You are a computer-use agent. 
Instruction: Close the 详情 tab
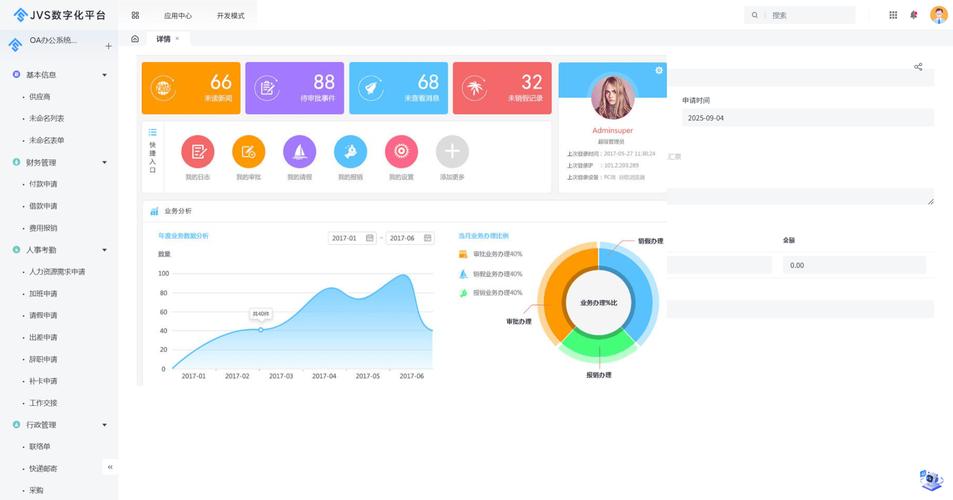[x=177, y=39]
